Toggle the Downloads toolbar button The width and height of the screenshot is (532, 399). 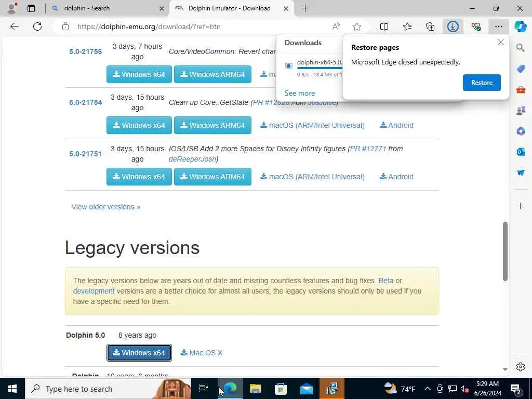point(453,26)
